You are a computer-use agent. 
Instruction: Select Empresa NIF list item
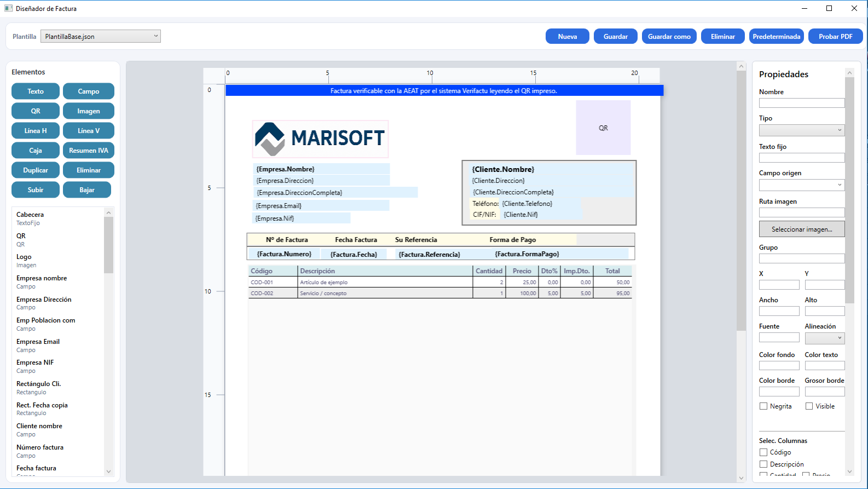click(x=58, y=366)
